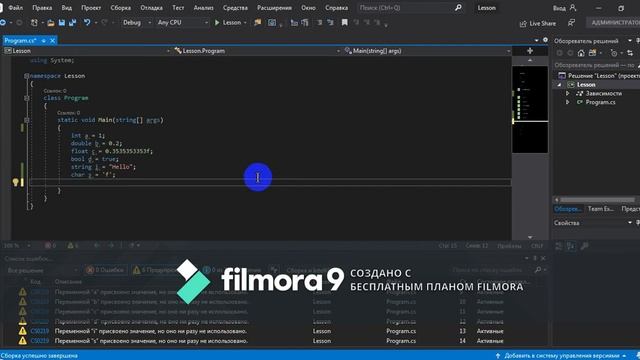This screenshot has width=640, height=360.
Task: Click the Solution Explorer horizontal scrollbar
Action: [x=597, y=200]
